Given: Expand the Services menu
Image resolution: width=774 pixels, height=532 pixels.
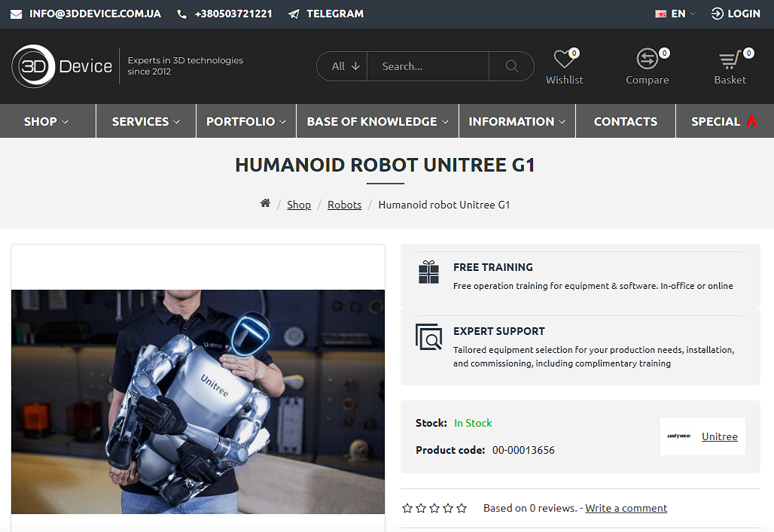Looking at the screenshot, I should (x=146, y=121).
